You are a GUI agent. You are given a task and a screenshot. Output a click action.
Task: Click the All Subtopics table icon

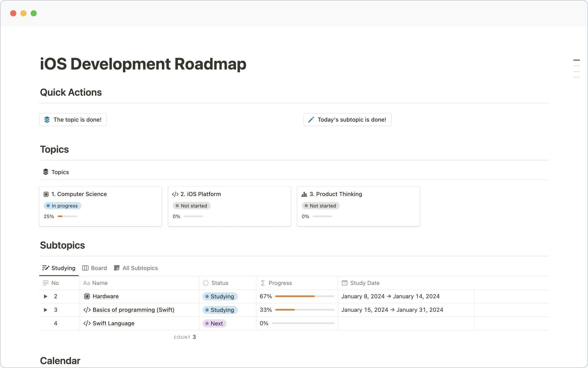(x=117, y=268)
